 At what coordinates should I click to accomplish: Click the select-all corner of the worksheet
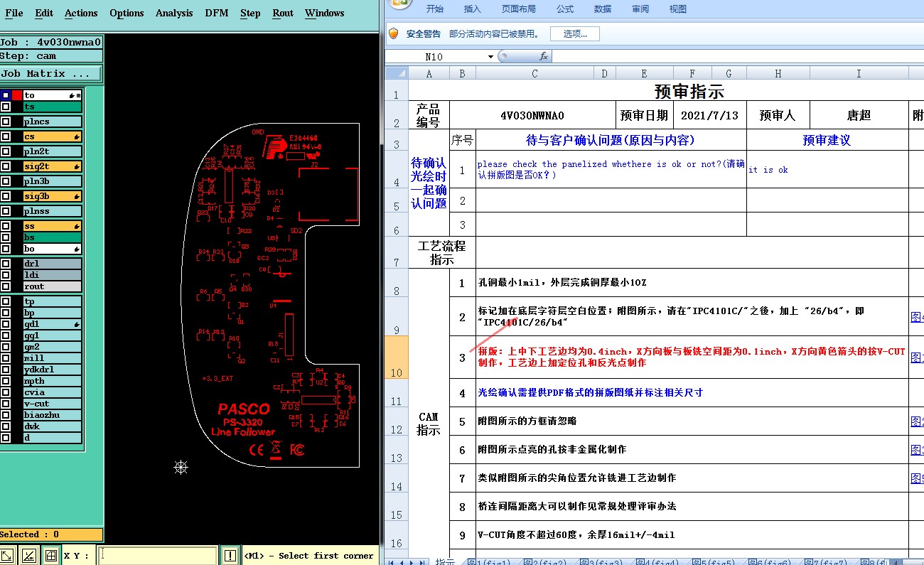point(397,73)
